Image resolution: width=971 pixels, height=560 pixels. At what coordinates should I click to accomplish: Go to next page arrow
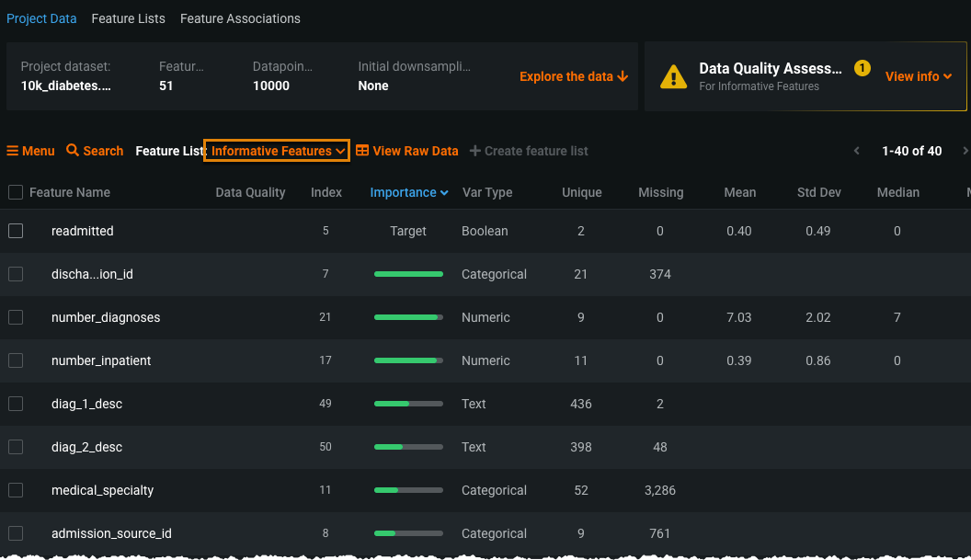tap(965, 151)
